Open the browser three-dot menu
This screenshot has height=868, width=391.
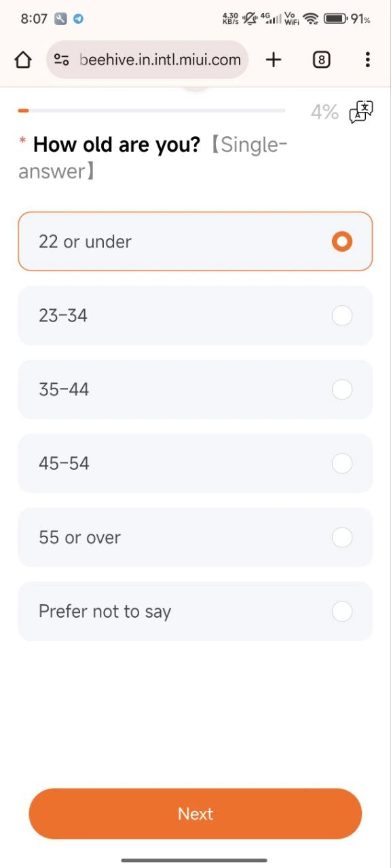point(367,60)
